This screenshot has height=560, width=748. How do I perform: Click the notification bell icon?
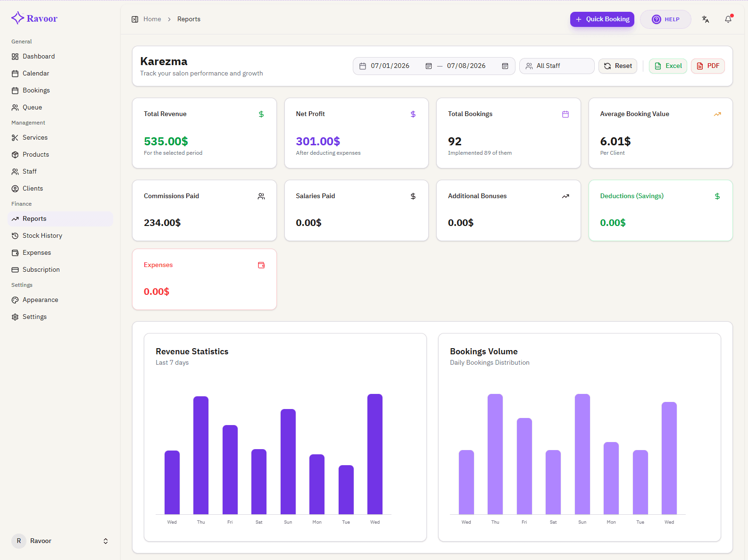pyautogui.click(x=728, y=19)
